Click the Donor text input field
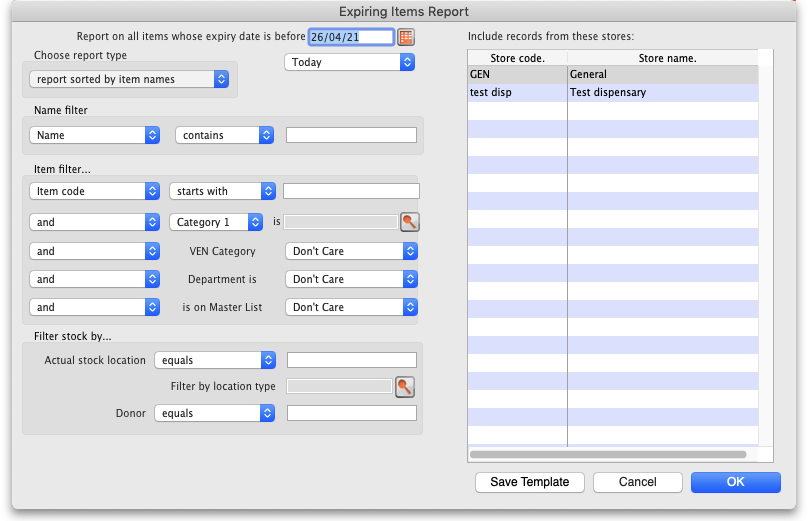Viewport: 808px width, 521px height. click(x=351, y=413)
